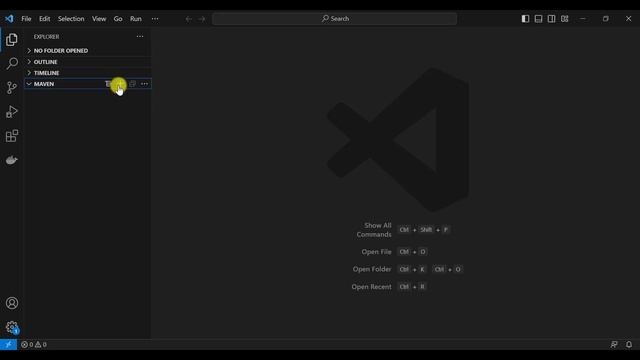Open notifications bell in the status bar
640x360 pixels.
[629, 344]
